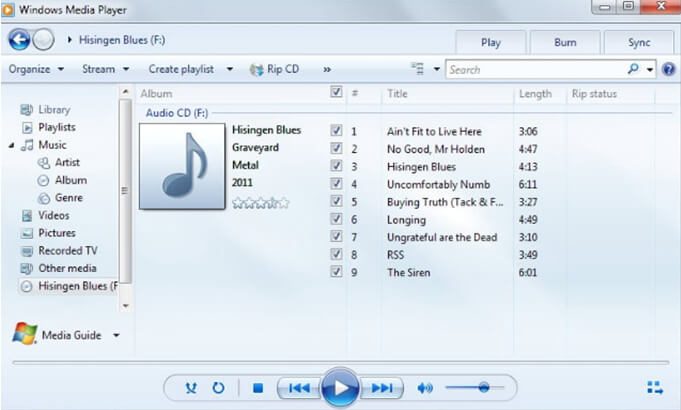Open the Media Guide dropdown arrow

pyautogui.click(x=116, y=335)
